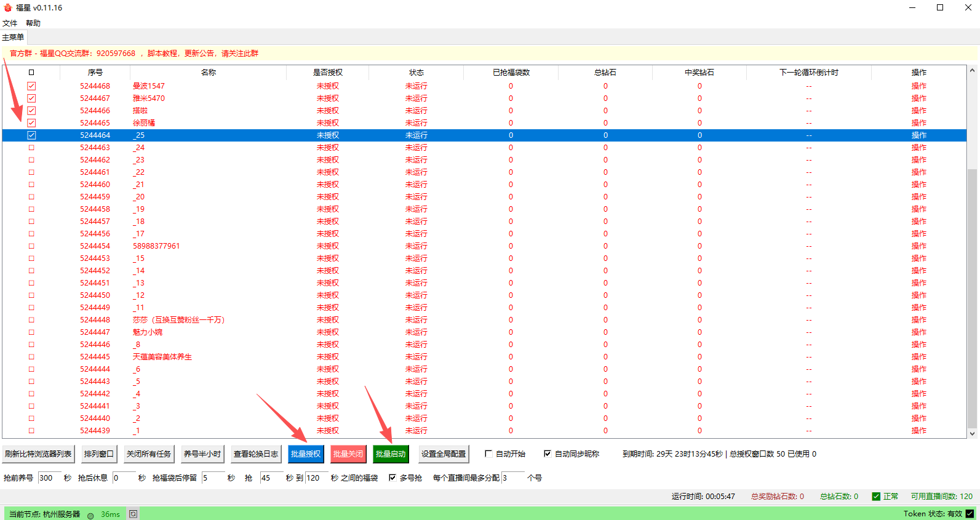Click the 查看轮换日志 button
The width and height of the screenshot is (980, 520).
click(x=256, y=454)
